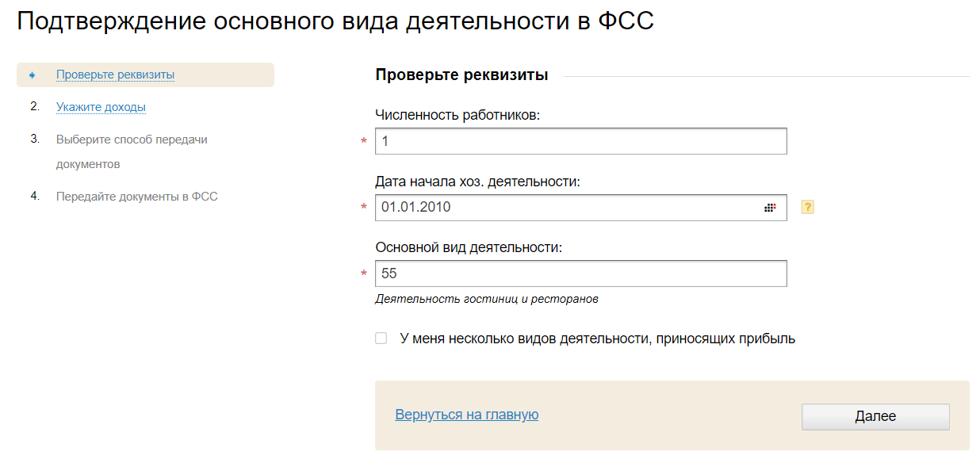The image size is (980, 459).
Task: Click the 'Численность работников' label text
Action: click(x=457, y=115)
